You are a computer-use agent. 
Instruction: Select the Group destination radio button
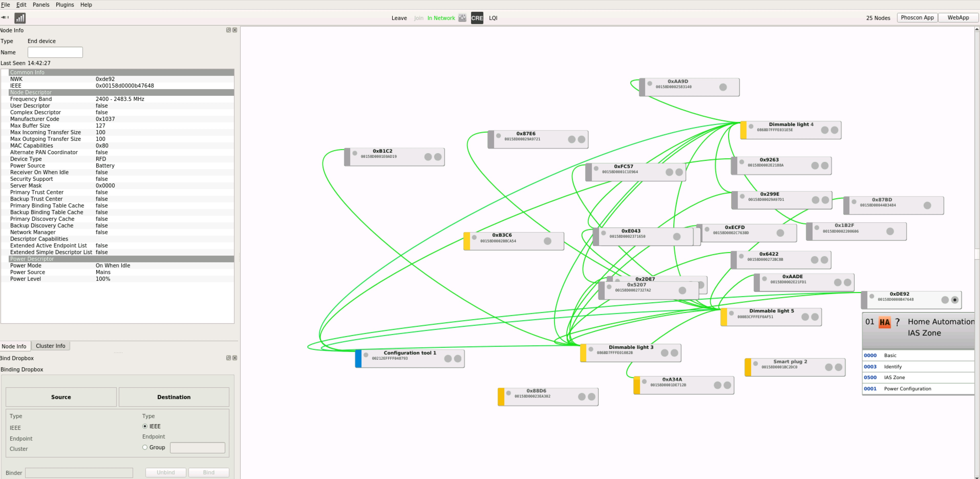point(145,447)
